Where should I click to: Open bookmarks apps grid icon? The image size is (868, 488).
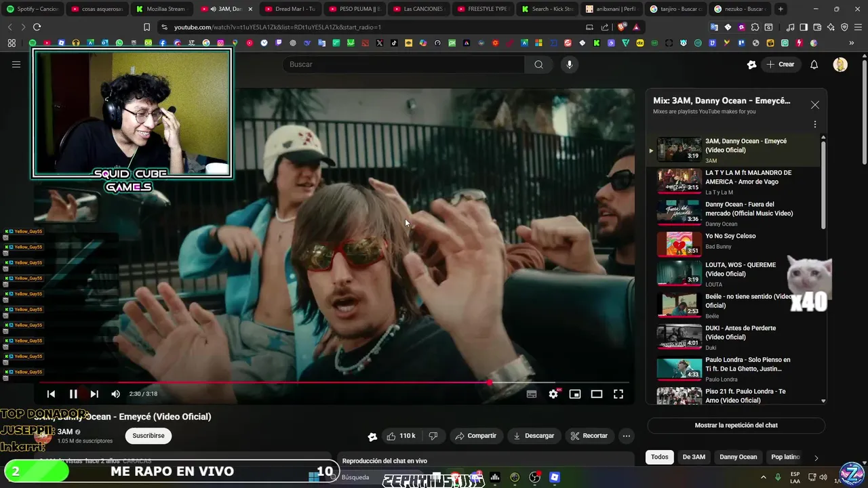coord(12,43)
